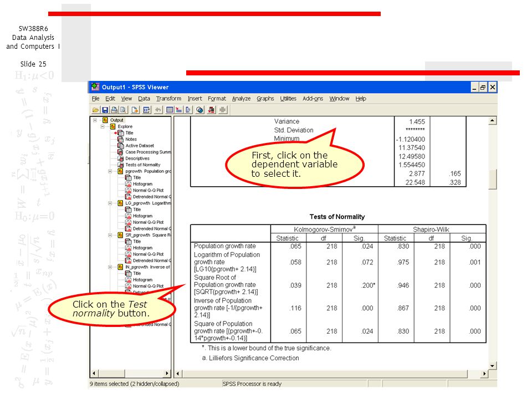Click the Shapiro-Wilk column header
The image size is (532, 399).
(x=431, y=229)
